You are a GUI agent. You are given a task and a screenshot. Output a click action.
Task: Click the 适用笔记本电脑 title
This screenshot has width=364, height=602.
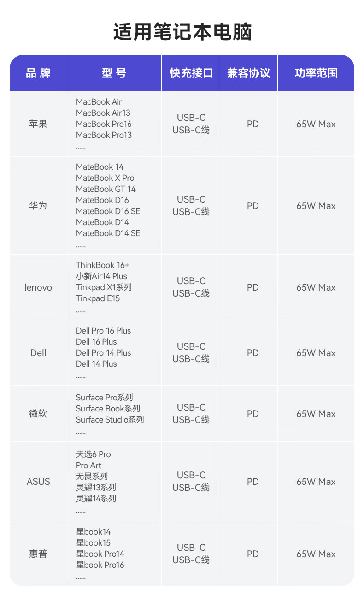coord(182,33)
